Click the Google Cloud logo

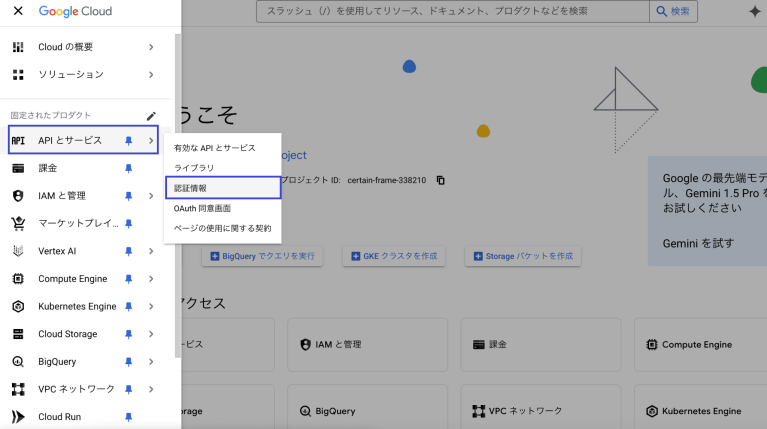click(x=75, y=11)
